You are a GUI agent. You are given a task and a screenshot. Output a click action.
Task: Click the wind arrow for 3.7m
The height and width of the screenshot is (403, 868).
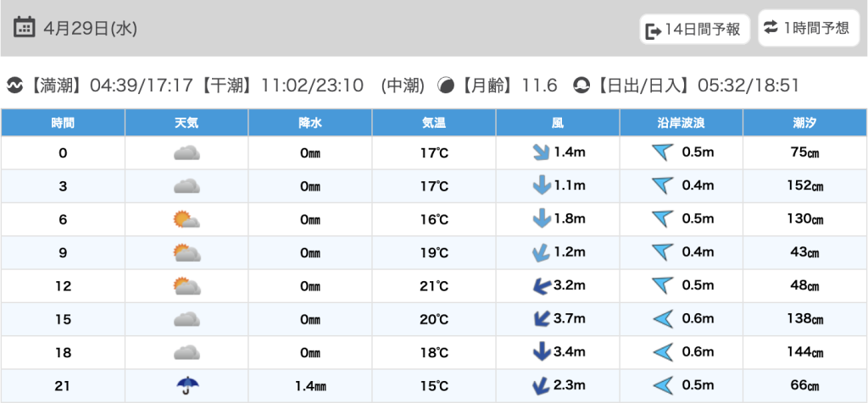coord(537,319)
